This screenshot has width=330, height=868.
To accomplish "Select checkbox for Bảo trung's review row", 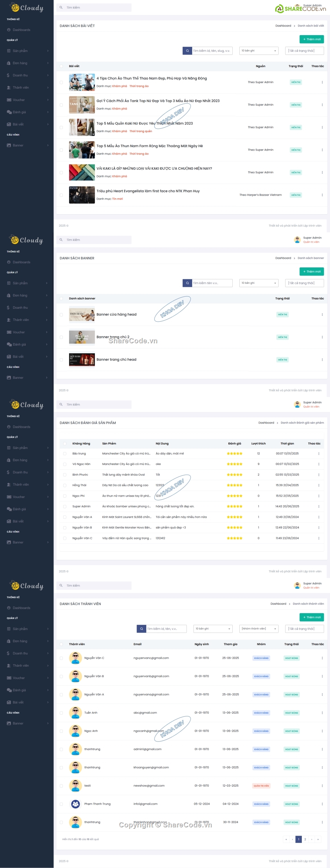I will point(65,454).
